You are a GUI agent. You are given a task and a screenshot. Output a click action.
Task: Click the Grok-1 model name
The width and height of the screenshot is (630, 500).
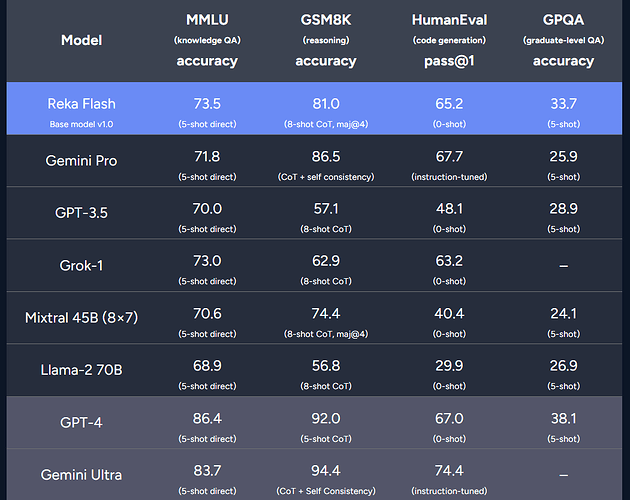coord(82,265)
